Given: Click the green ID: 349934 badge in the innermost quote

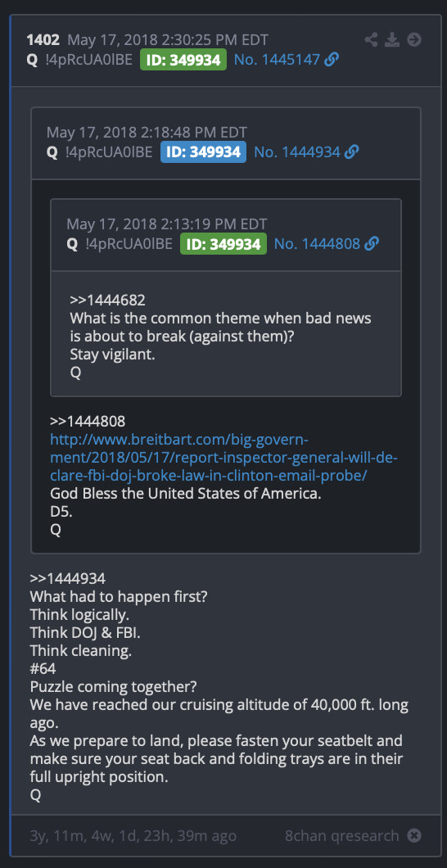Looking at the screenshot, I should (x=223, y=243).
